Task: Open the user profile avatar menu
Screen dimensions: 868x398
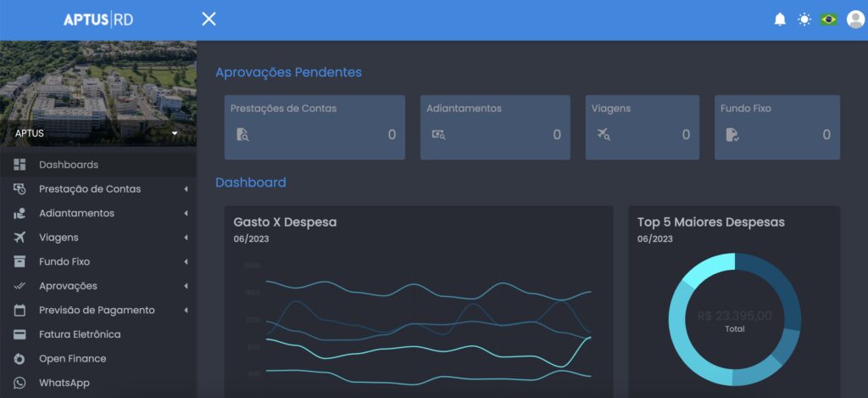Action: (x=854, y=20)
